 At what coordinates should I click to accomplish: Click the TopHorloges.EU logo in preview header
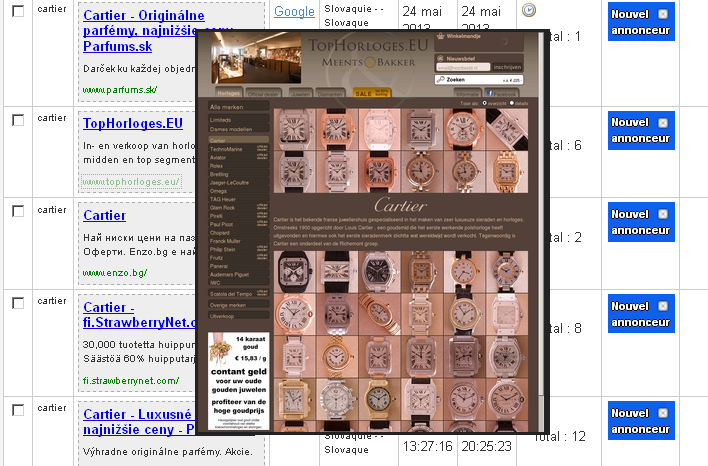click(368, 52)
